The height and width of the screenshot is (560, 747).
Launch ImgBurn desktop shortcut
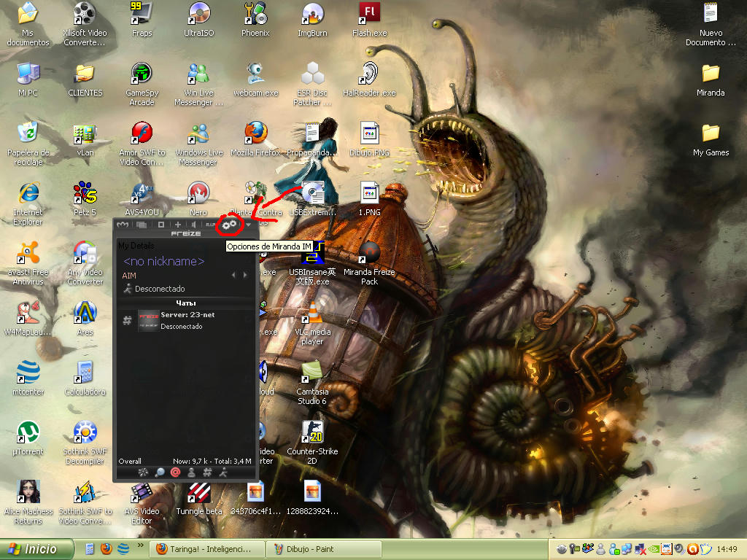312,20
